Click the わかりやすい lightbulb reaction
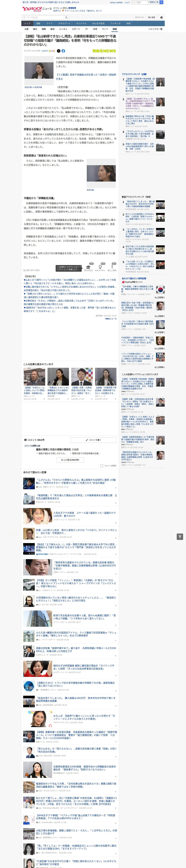The width and height of the screenshot is (186, 868). (100, 267)
